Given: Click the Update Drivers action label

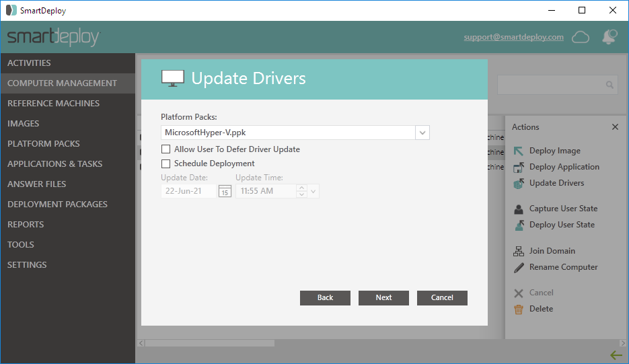Looking at the screenshot, I should click(x=556, y=183).
